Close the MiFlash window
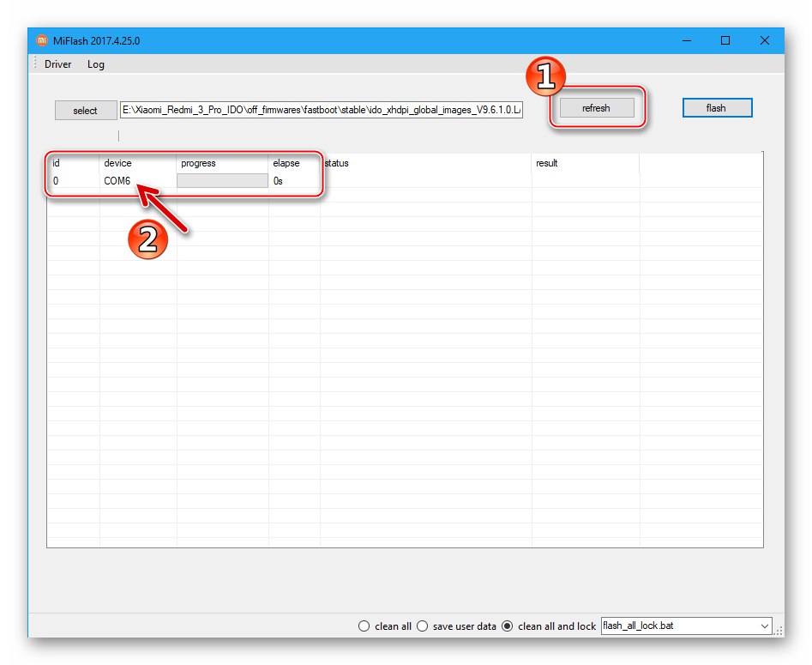Screen dimensions: 812x665 (x=764, y=40)
